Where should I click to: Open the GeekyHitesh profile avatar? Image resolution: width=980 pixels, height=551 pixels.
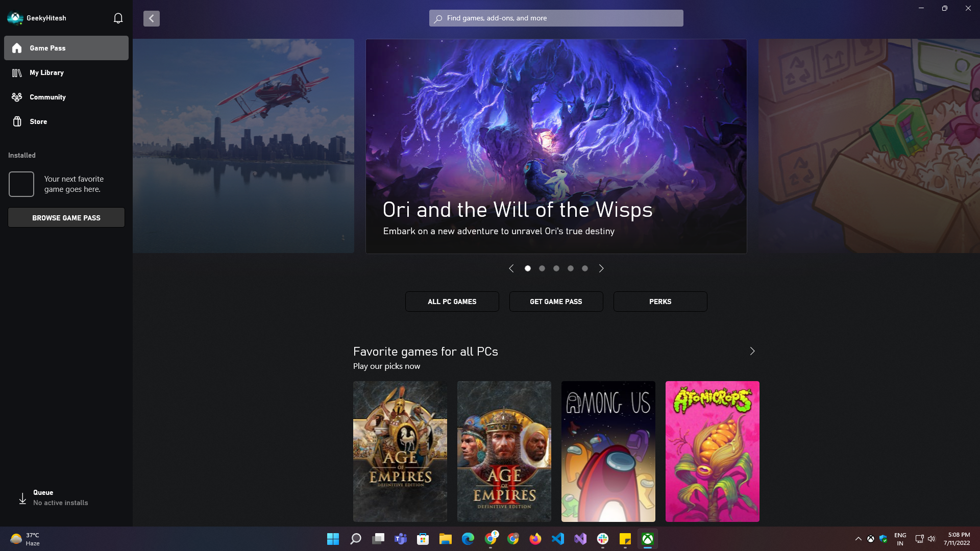(x=15, y=18)
